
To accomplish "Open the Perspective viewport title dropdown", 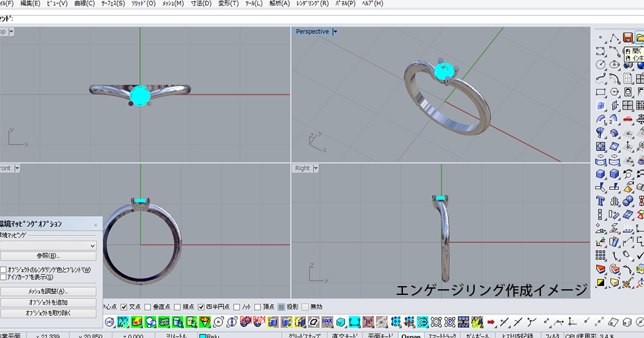I will pyautogui.click(x=335, y=31).
